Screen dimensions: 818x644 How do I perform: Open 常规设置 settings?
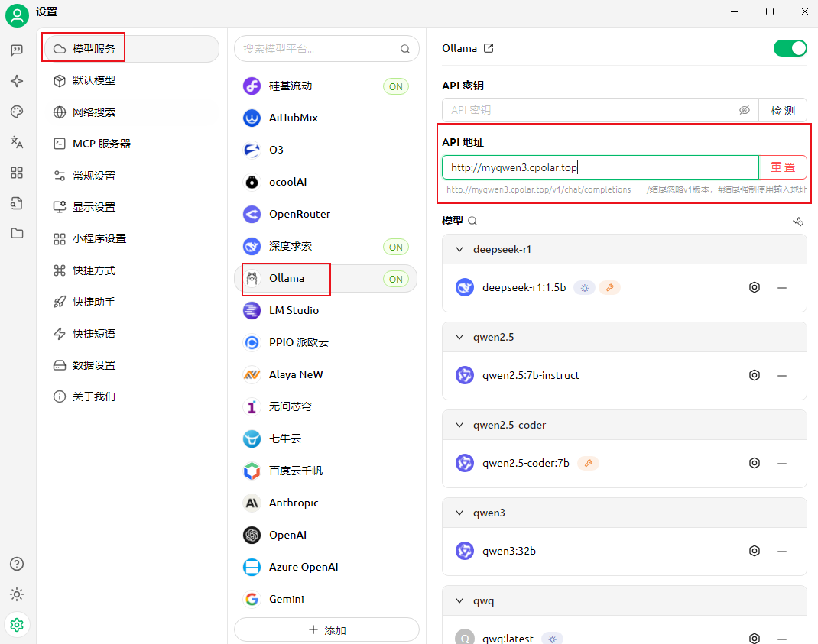[x=131, y=176]
